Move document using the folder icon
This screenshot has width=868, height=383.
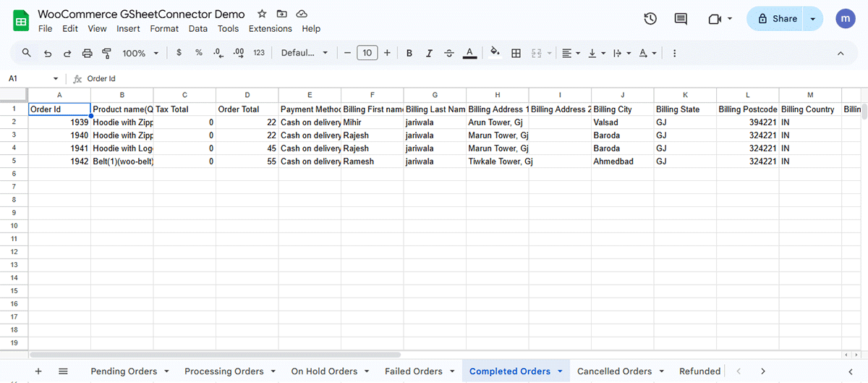(x=281, y=14)
